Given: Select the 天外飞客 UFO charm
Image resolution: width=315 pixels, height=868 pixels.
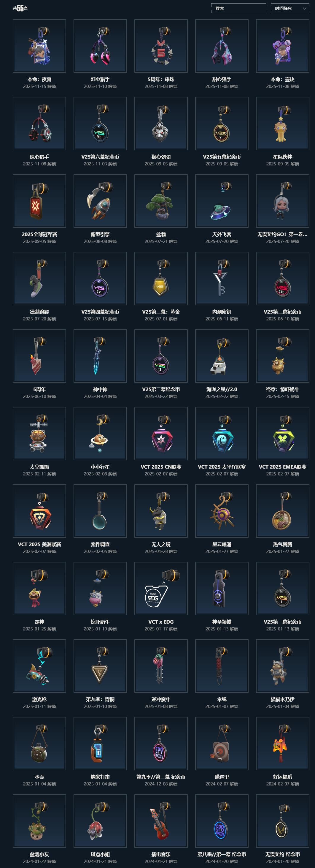Looking at the screenshot, I should [x=222, y=201].
